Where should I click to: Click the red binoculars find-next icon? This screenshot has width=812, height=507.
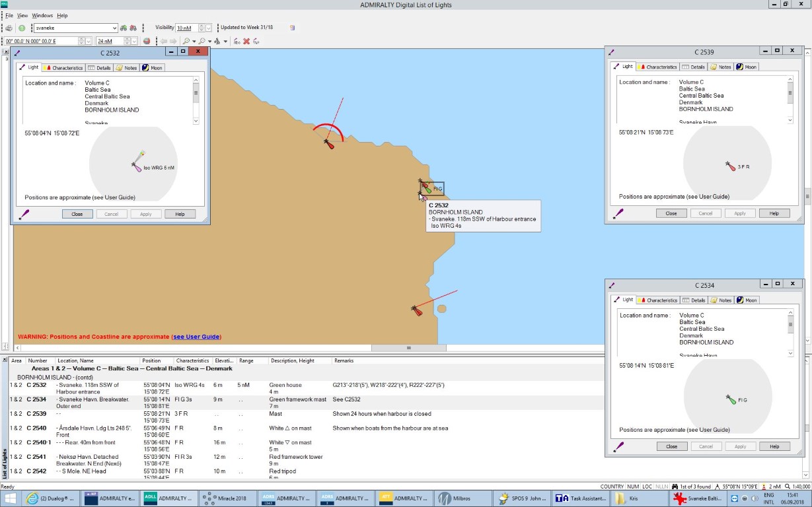coord(133,28)
